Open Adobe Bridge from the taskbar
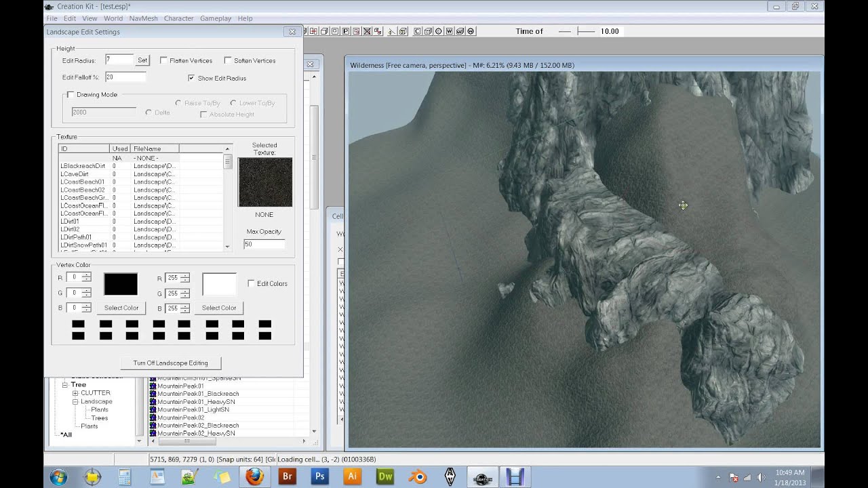The height and width of the screenshot is (488, 868). (287, 476)
